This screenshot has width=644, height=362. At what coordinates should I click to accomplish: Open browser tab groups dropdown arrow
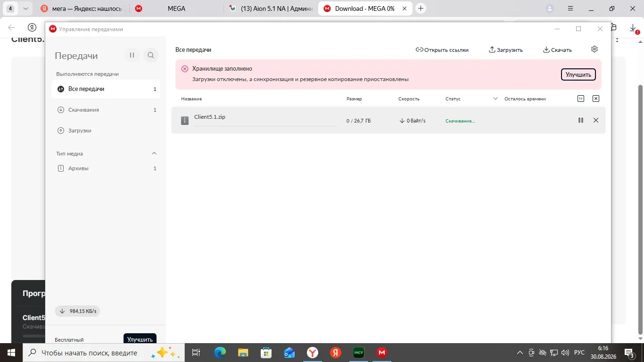click(x=25, y=8)
